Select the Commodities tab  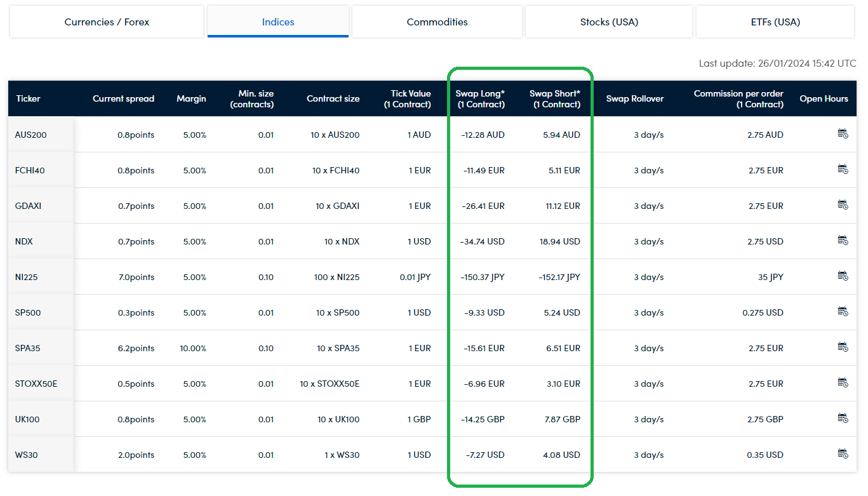pos(437,22)
